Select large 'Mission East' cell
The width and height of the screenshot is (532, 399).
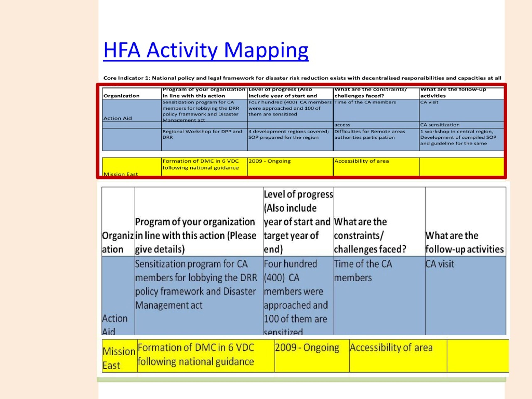pyautogui.click(x=120, y=356)
